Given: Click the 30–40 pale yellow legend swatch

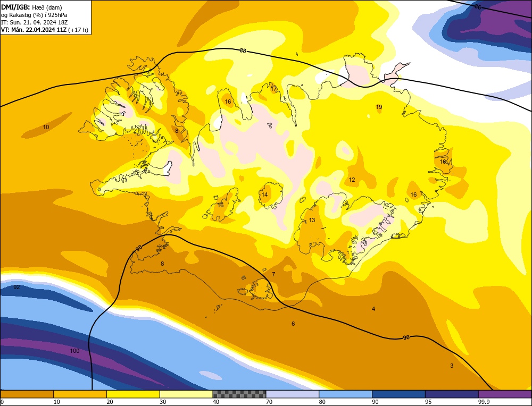Looking at the screenshot, I should [186, 394].
